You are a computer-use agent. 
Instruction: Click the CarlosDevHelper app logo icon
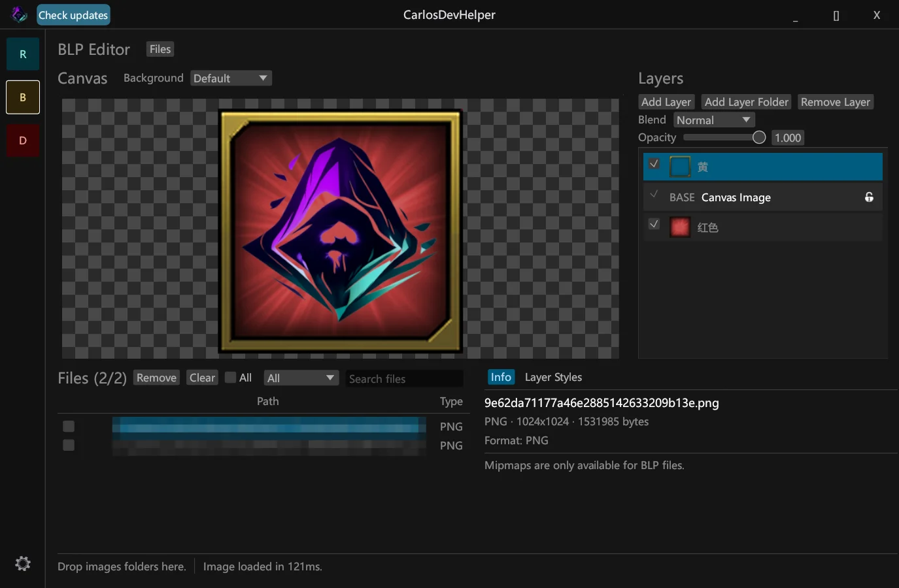coord(20,14)
